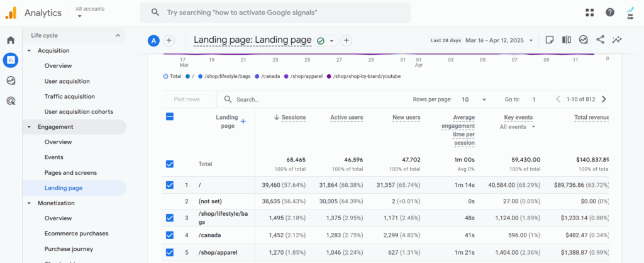Open the Advertising icon in left rail
This screenshot has width=644, height=263.
click(x=11, y=101)
